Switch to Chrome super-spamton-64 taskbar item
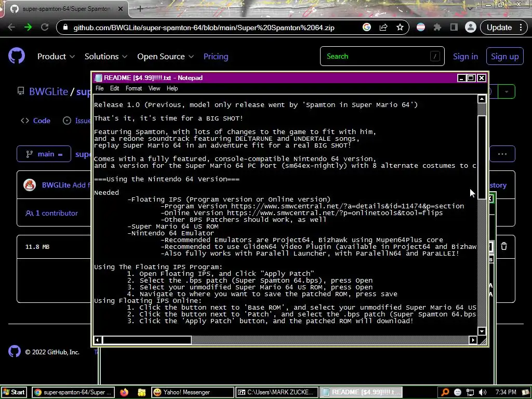532x399 pixels. [73, 392]
